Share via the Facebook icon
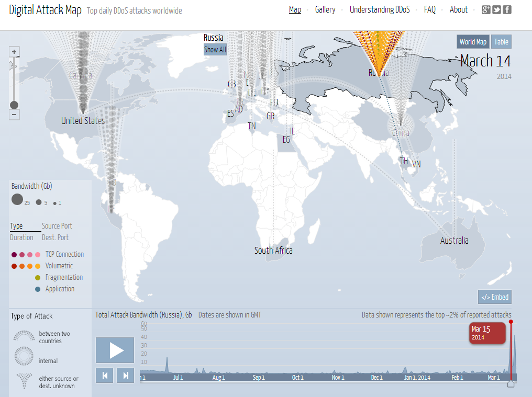The image size is (532, 397). [507, 10]
